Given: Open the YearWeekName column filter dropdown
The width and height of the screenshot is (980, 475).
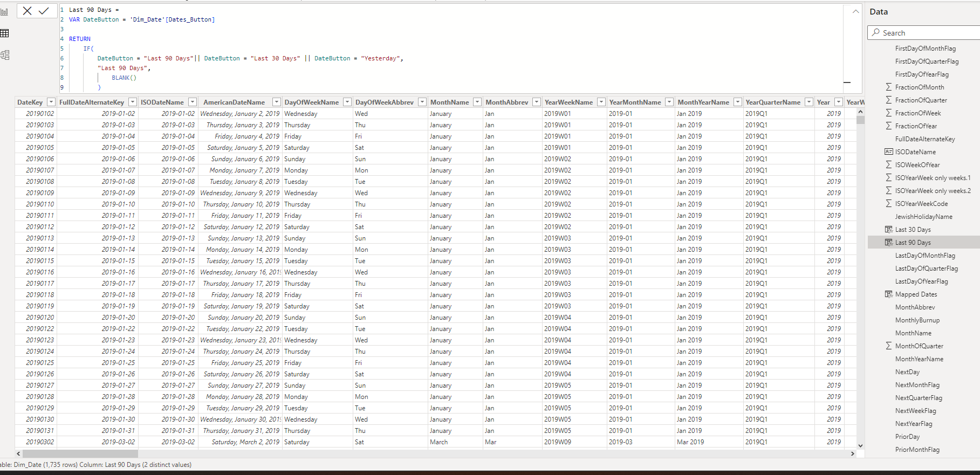Looking at the screenshot, I should 601,102.
